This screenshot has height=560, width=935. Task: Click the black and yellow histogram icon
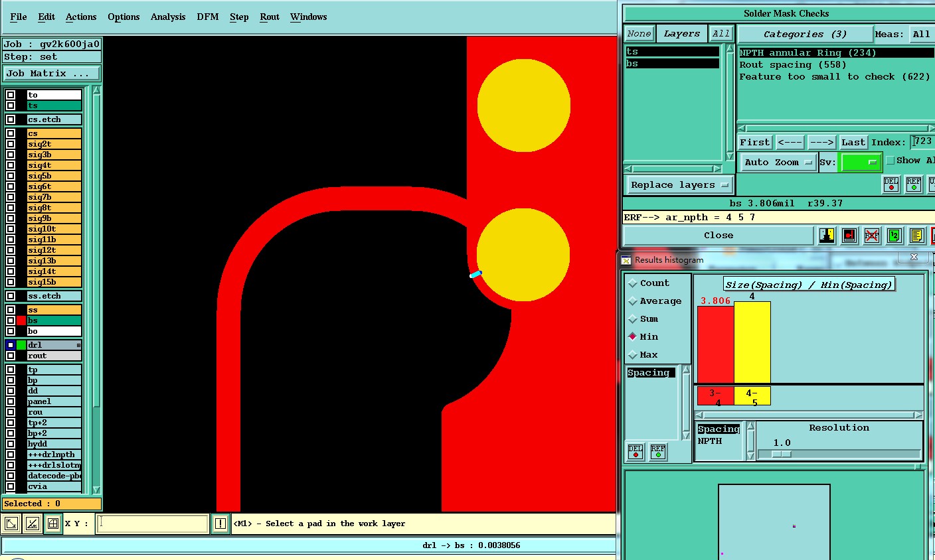tap(827, 235)
